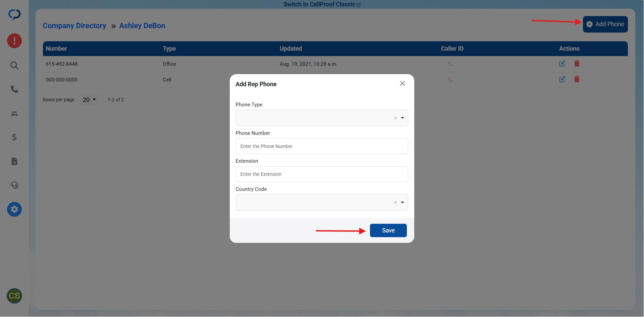Image resolution: width=644 pixels, height=317 pixels.
Task: Click the Office type cell
Action: tap(169, 64)
